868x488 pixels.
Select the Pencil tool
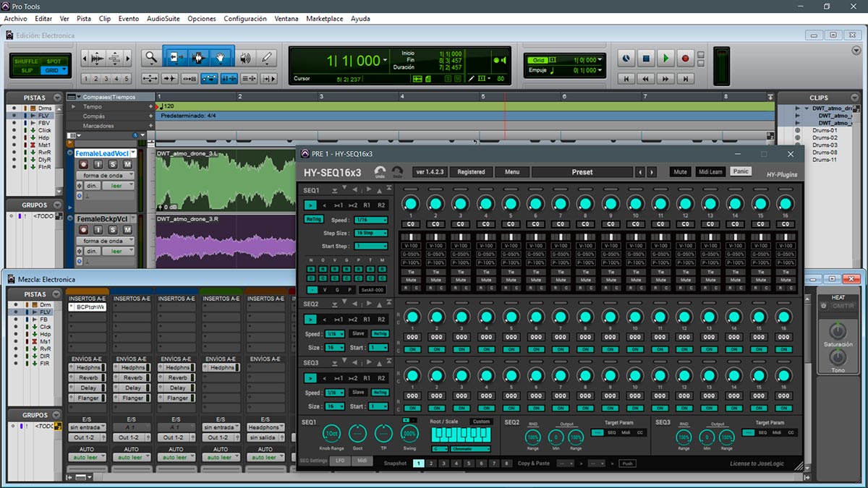coord(267,58)
